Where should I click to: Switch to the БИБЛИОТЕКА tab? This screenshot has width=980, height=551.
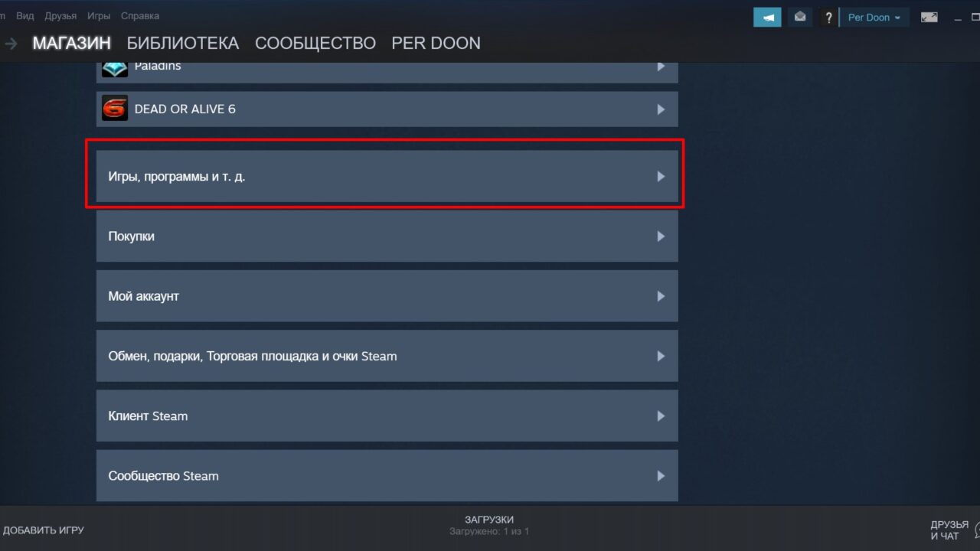(x=183, y=43)
